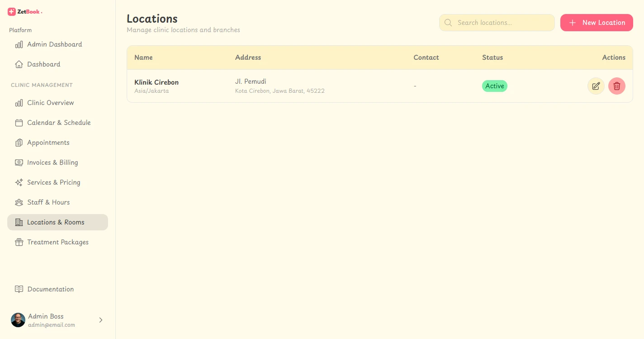Click the Status column header

pos(492,57)
